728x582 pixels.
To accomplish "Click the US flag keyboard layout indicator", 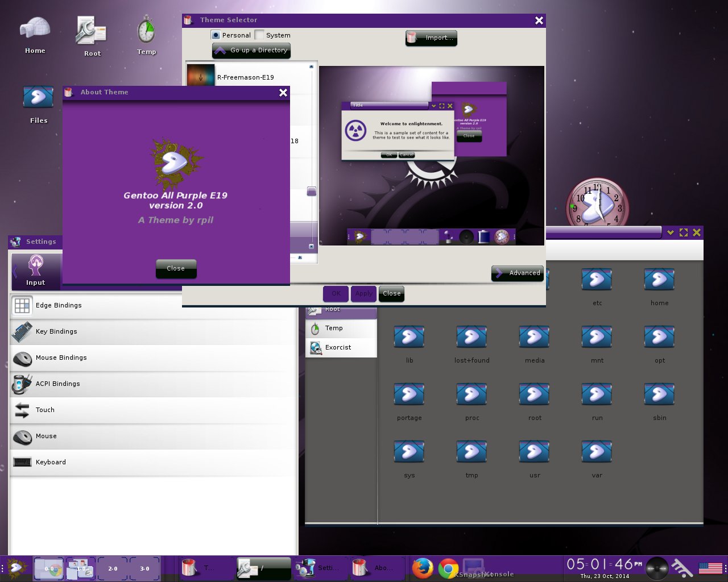I will click(710, 568).
